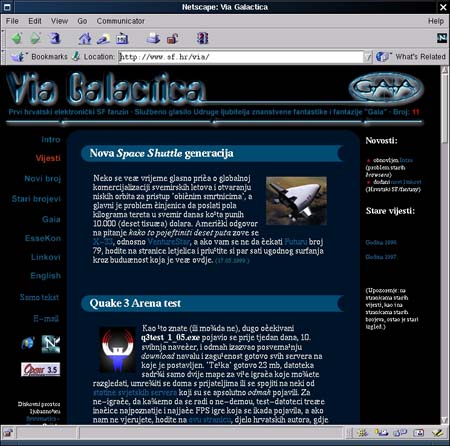Image resolution: width=450 pixels, height=446 pixels.
Task: Click the vertical scrollbar thumb
Action: point(444,108)
